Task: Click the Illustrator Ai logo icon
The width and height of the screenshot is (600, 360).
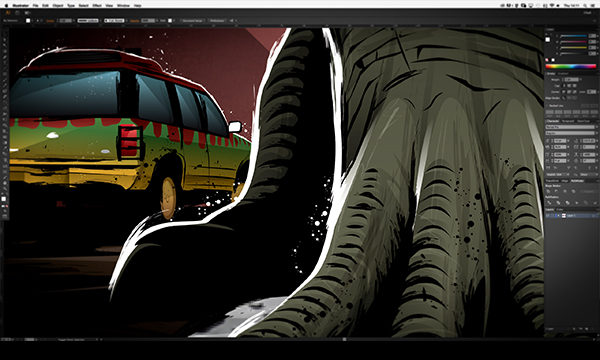Action: (x=8, y=13)
